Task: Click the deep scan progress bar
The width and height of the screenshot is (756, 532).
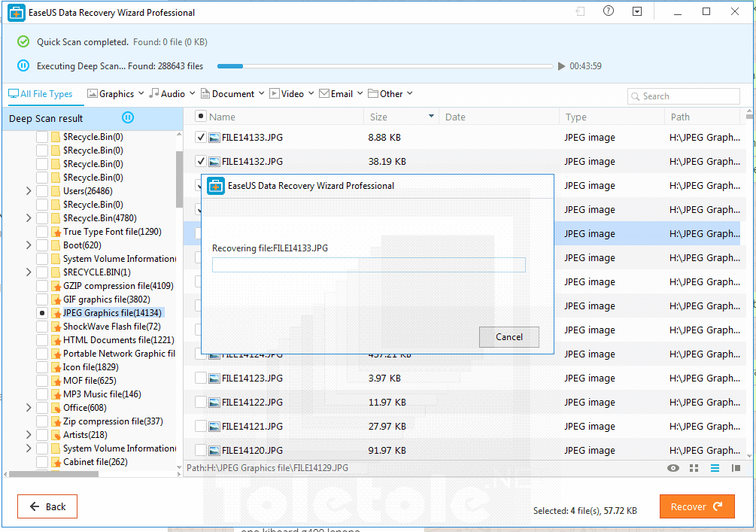Action: [x=385, y=66]
